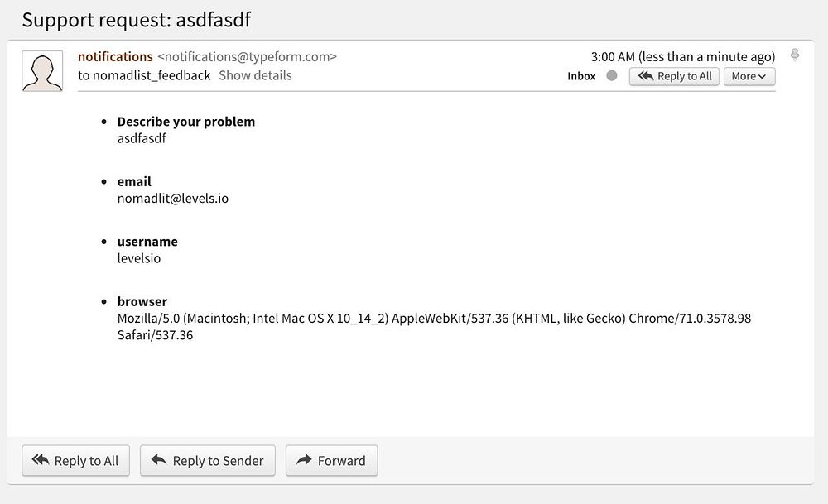Viewport: 828px width, 504px height.
Task: Click the username value levelsio
Action: [x=139, y=258]
